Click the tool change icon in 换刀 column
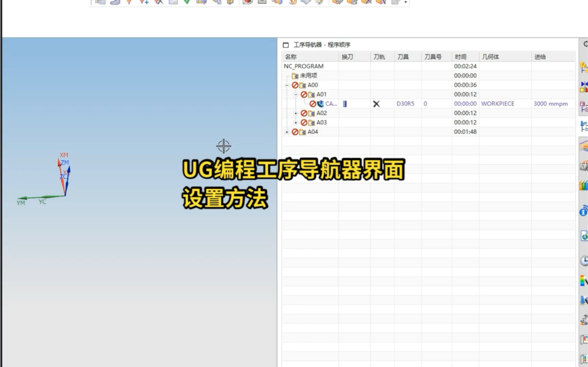Screen dimensions: 588x367 345,104
